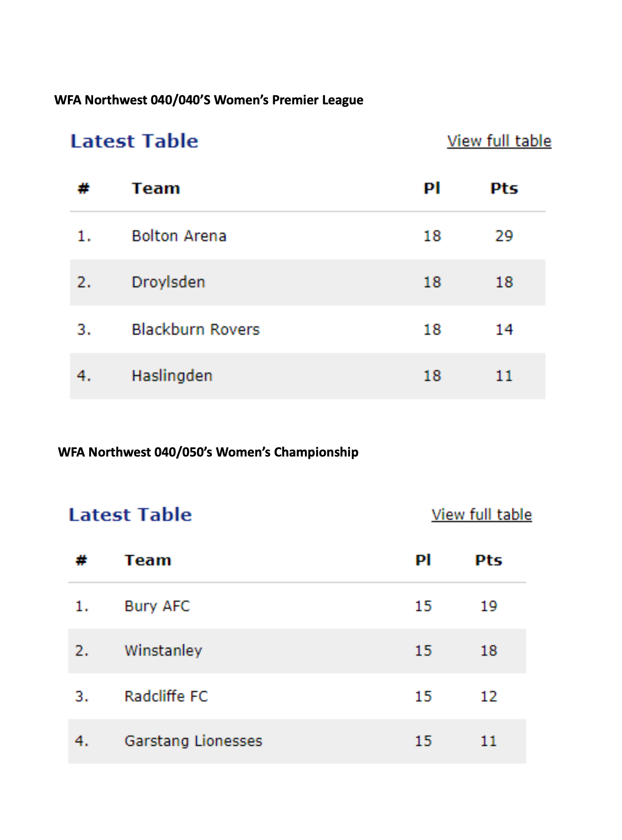Viewport: 622px width, 840px height.
Task: Click Bury AFC's 19 points value
Action: click(x=488, y=606)
